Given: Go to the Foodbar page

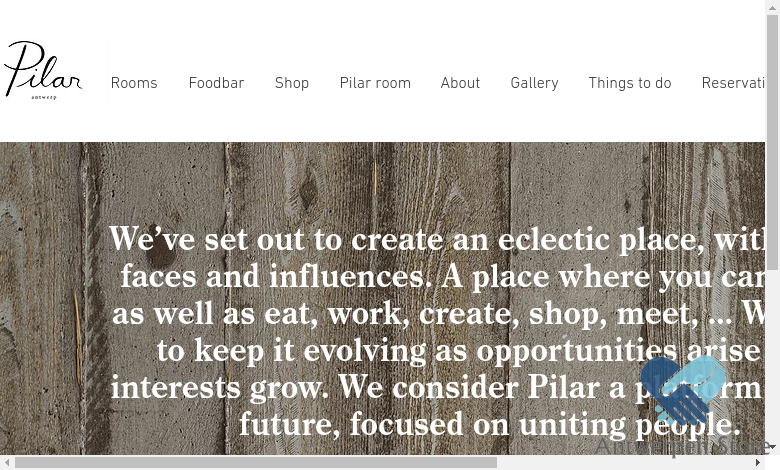Looking at the screenshot, I should point(216,83).
